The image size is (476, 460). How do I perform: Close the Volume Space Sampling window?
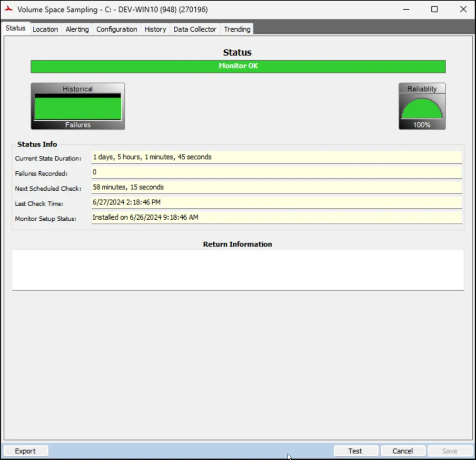463,10
